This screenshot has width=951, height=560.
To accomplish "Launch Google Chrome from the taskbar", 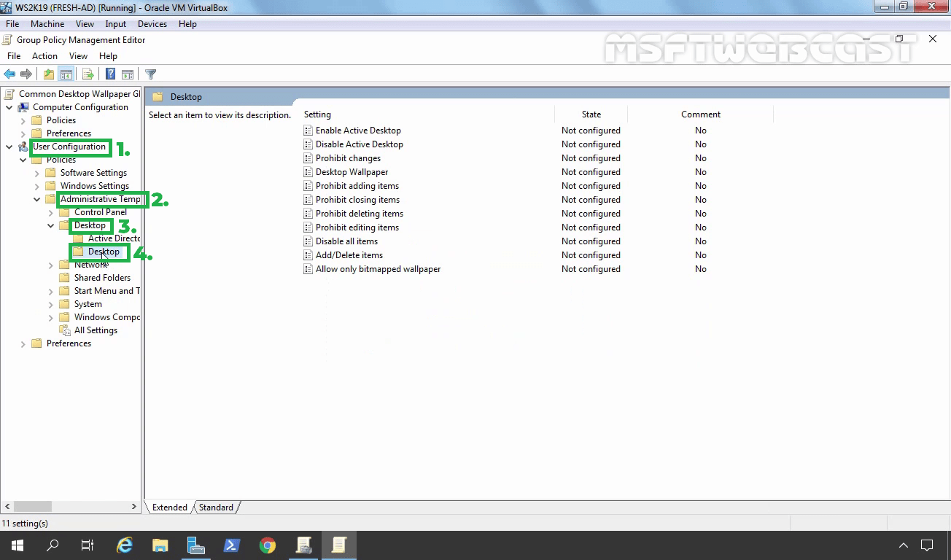I will [x=268, y=545].
